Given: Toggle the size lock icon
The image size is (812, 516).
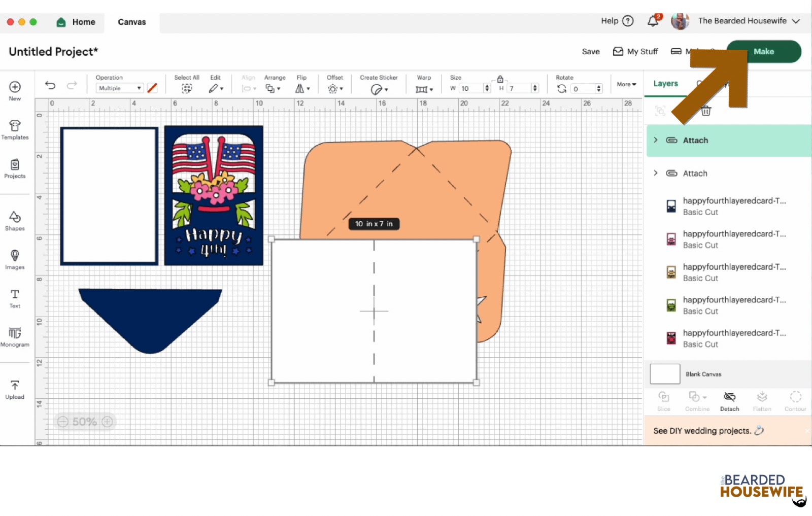Looking at the screenshot, I should (x=500, y=79).
